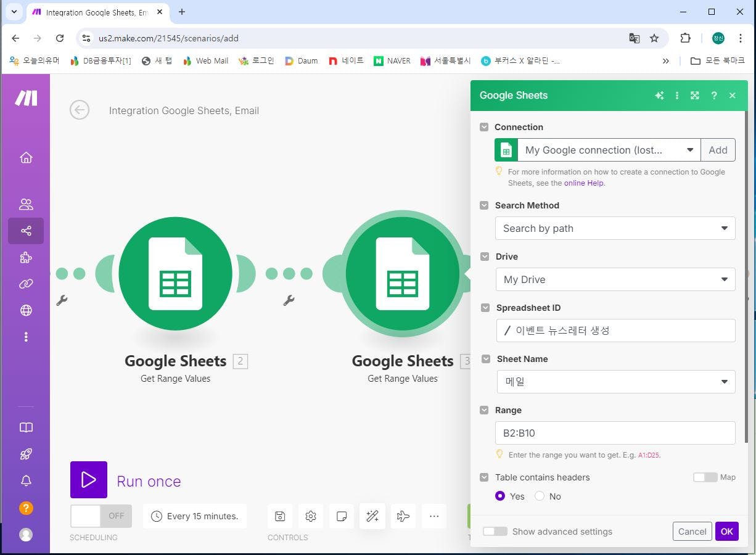Run the scenario once
This screenshot has height=555, width=756.
89,480
